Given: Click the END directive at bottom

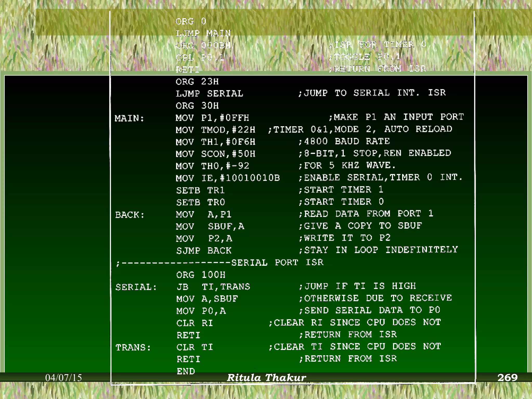Looking at the screenshot, I should (x=186, y=371).
